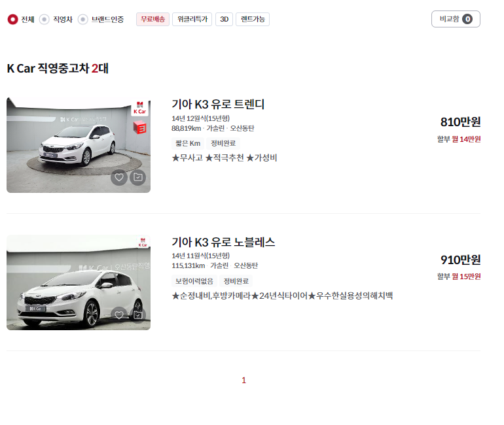Click 14년 12월식(15년형) year text
The image size is (504, 425).
[x=200, y=118]
